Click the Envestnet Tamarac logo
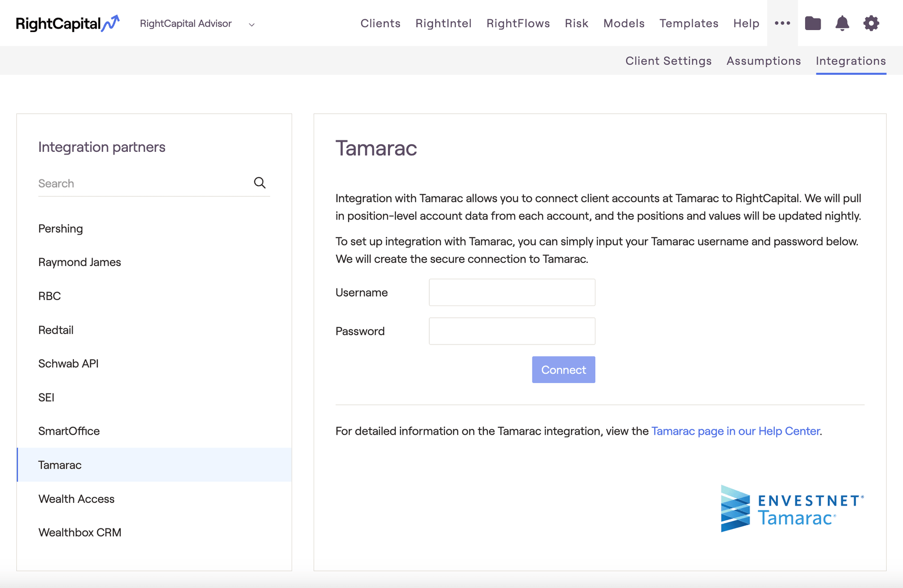Screen dimensions: 903x588 [792, 509]
